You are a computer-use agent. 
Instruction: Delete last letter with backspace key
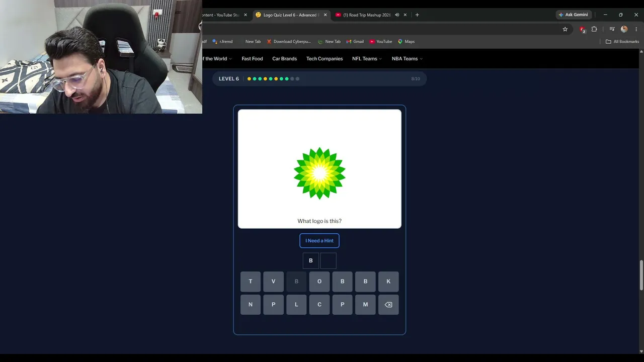388,304
